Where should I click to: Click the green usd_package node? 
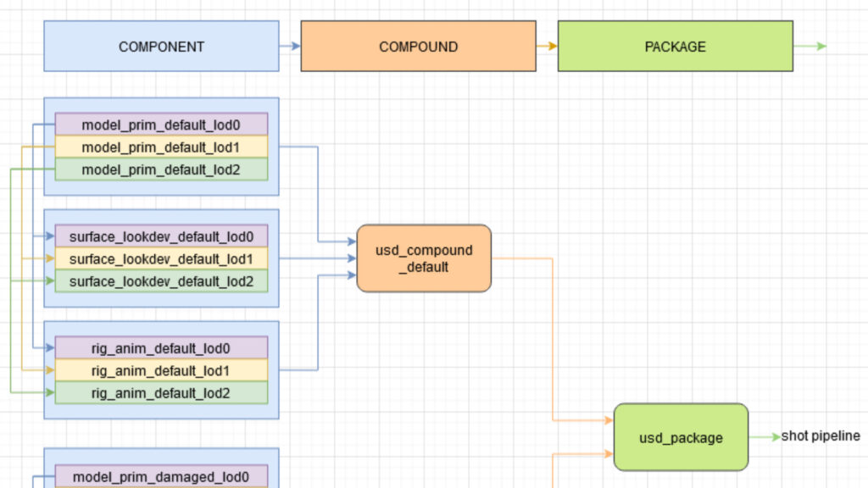[x=681, y=437]
